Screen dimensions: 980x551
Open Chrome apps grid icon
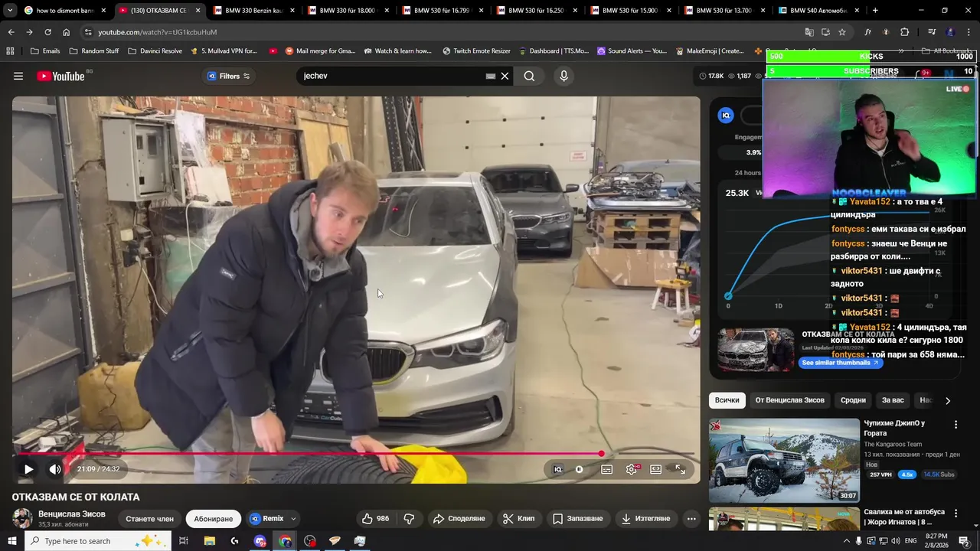pyautogui.click(x=10, y=51)
